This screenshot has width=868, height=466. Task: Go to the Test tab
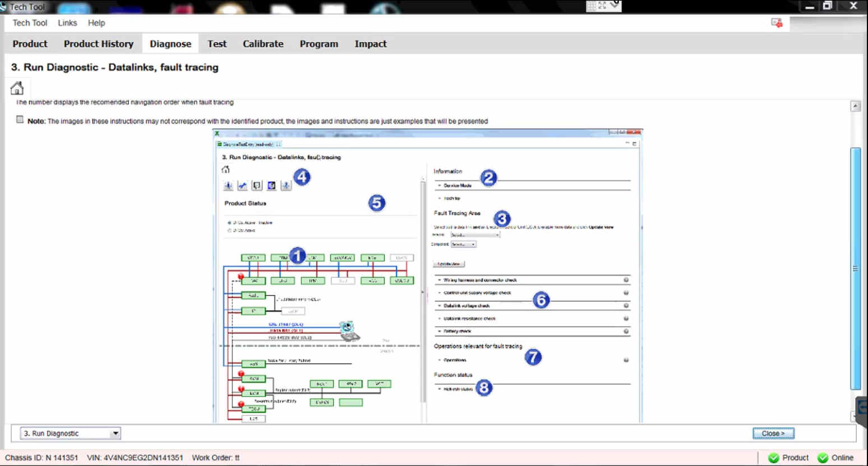(x=217, y=44)
